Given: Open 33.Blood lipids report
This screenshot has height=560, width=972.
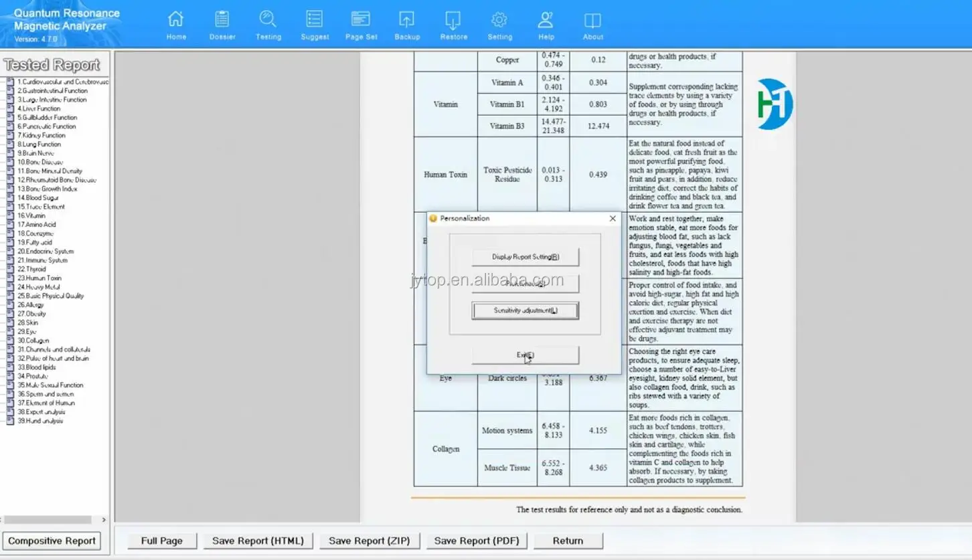Looking at the screenshot, I should [x=37, y=367].
